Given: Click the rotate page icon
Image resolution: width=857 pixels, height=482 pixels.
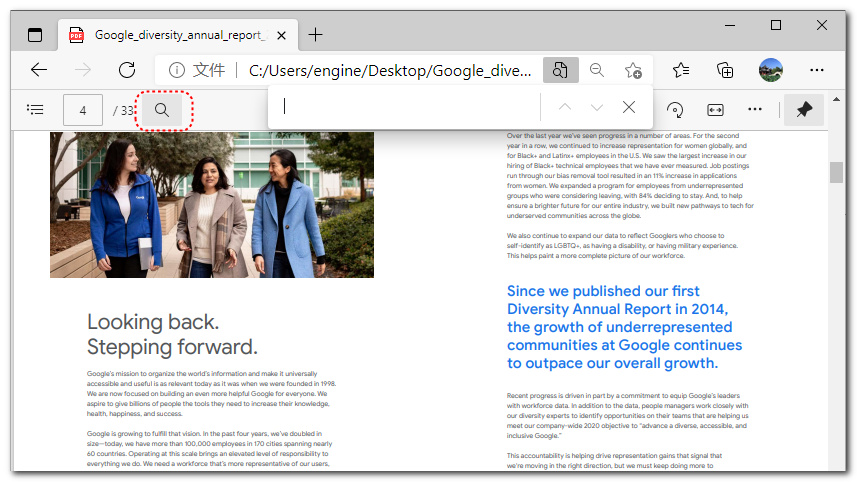Looking at the screenshot, I should 675,109.
